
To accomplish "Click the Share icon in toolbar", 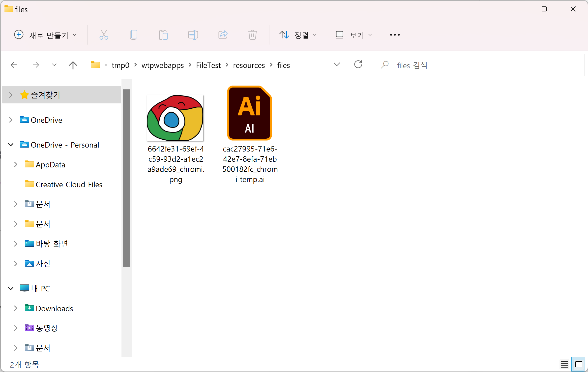I will coord(223,35).
